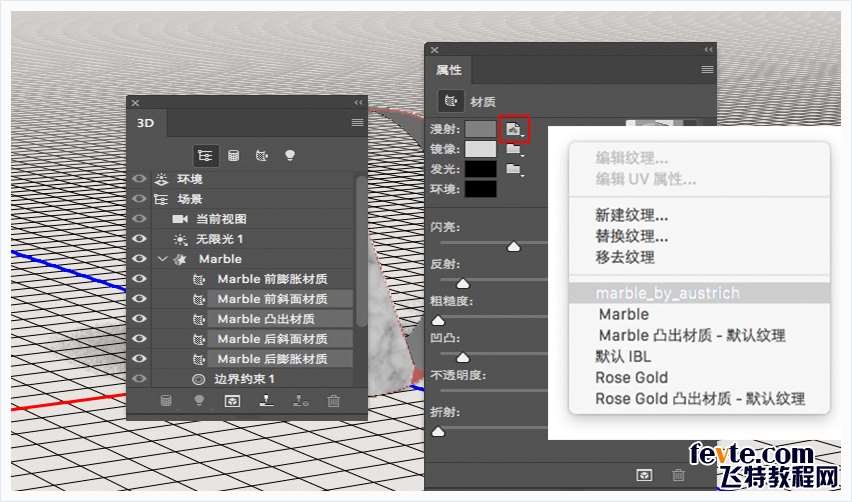Select marble_by_austrich texture entry
Image resolution: width=852 pixels, height=502 pixels.
(699, 293)
